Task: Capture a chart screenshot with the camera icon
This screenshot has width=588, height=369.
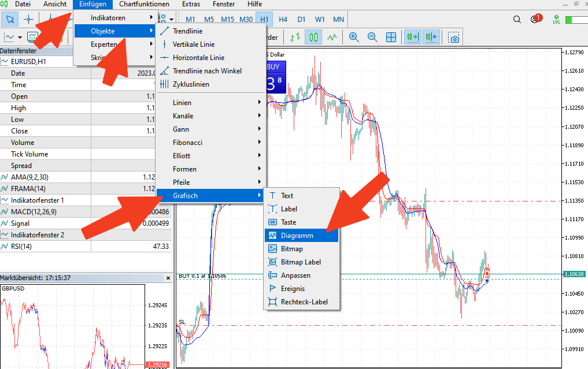Action: [x=454, y=37]
